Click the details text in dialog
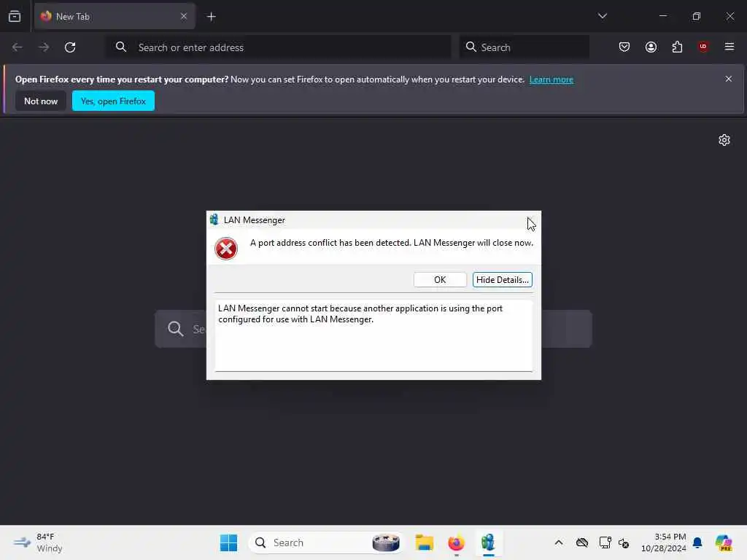The width and height of the screenshot is (747, 560). click(360, 314)
